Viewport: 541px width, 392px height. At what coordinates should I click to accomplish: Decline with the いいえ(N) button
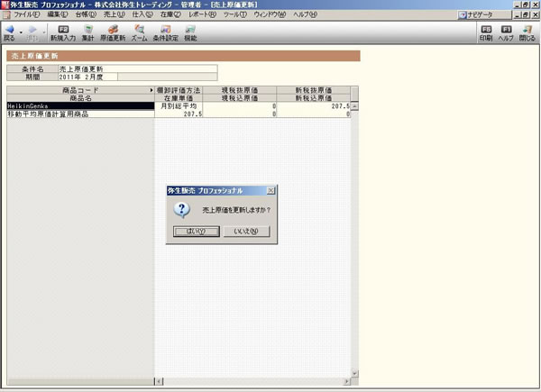(246, 232)
